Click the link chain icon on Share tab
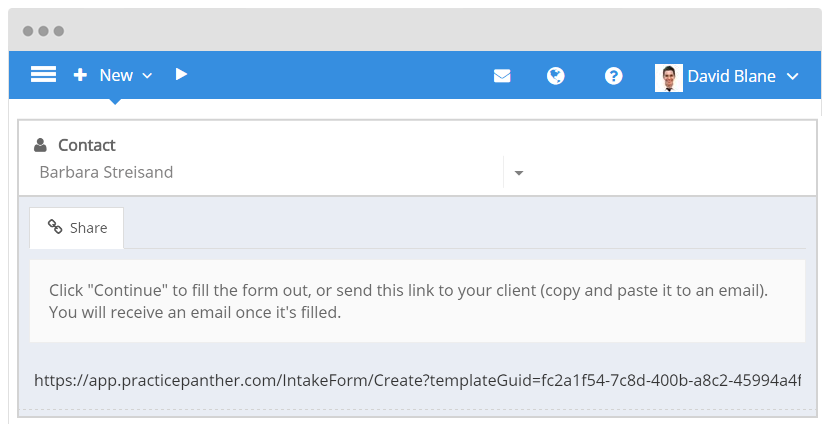The height and width of the screenshot is (425, 831). [x=55, y=228]
